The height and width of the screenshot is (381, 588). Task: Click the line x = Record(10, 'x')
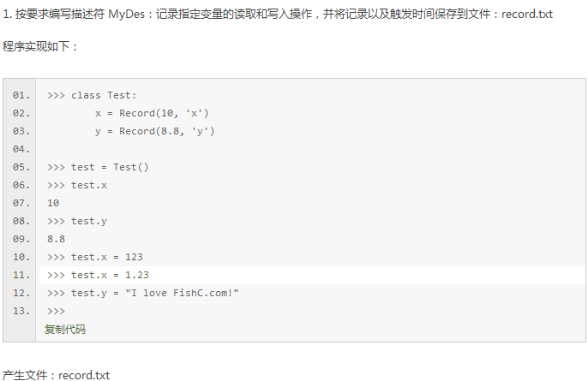(152, 113)
